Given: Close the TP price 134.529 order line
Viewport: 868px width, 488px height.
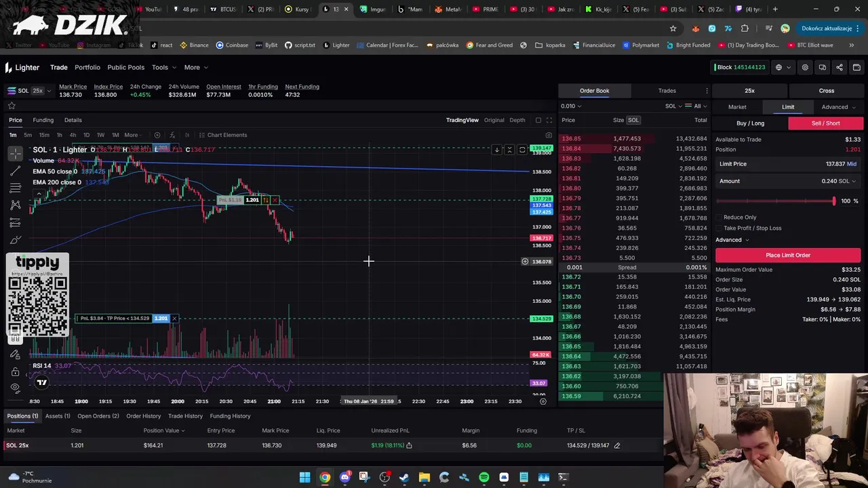Looking at the screenshot, I should [174, 319].
